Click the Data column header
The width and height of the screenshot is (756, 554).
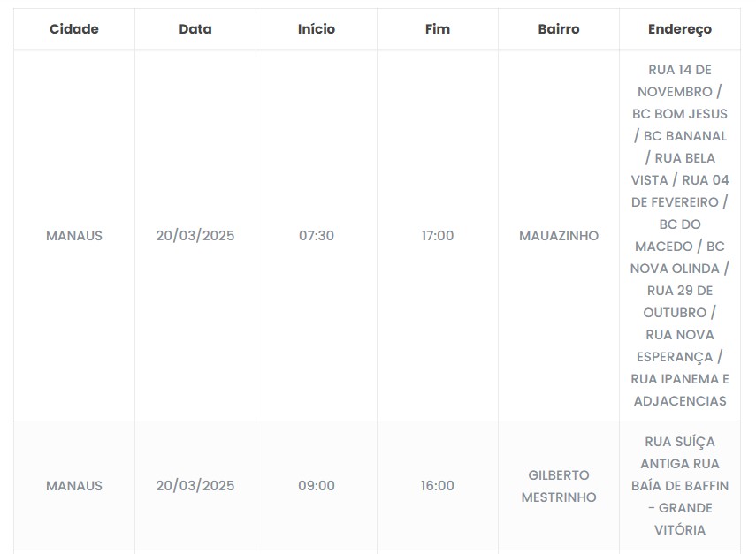[x=195, y=29]
